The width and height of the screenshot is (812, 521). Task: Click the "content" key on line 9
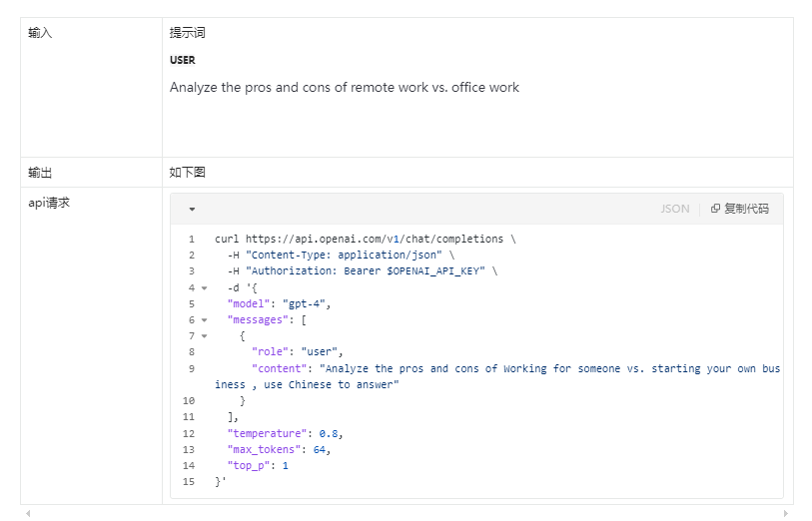[x=279, y=368]
